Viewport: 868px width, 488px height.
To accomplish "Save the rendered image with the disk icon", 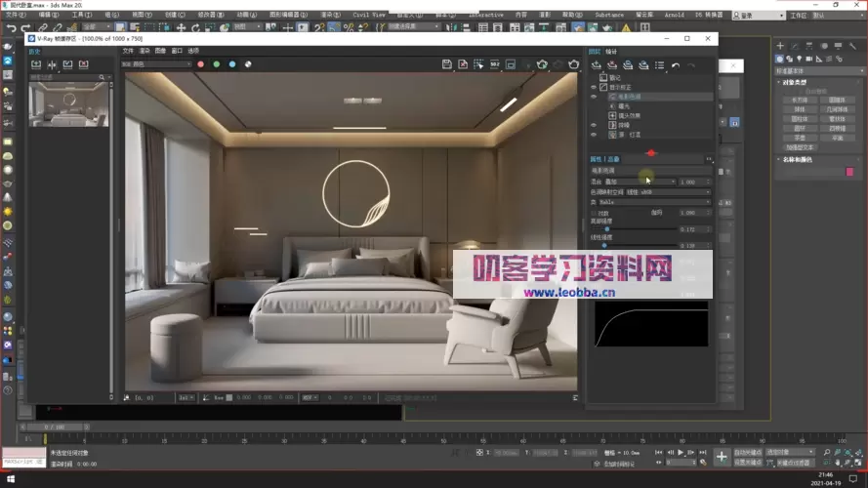I will 447,64.
